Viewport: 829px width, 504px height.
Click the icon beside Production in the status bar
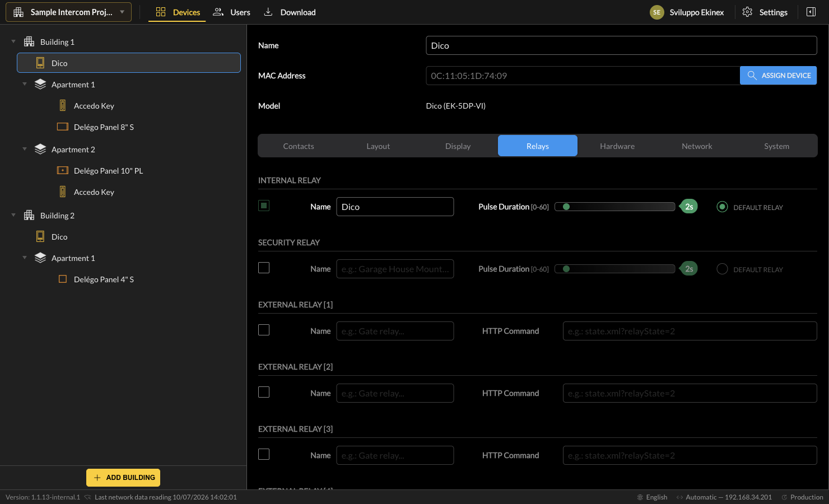[785, 497]
